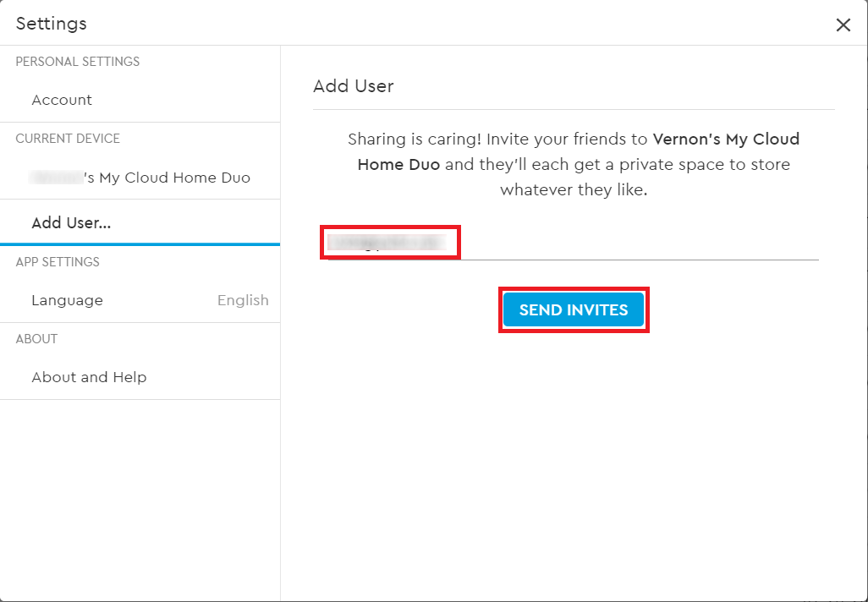Click the Add User panel heading
Viewport: 868px width, 602px height.
coord(353,86)
